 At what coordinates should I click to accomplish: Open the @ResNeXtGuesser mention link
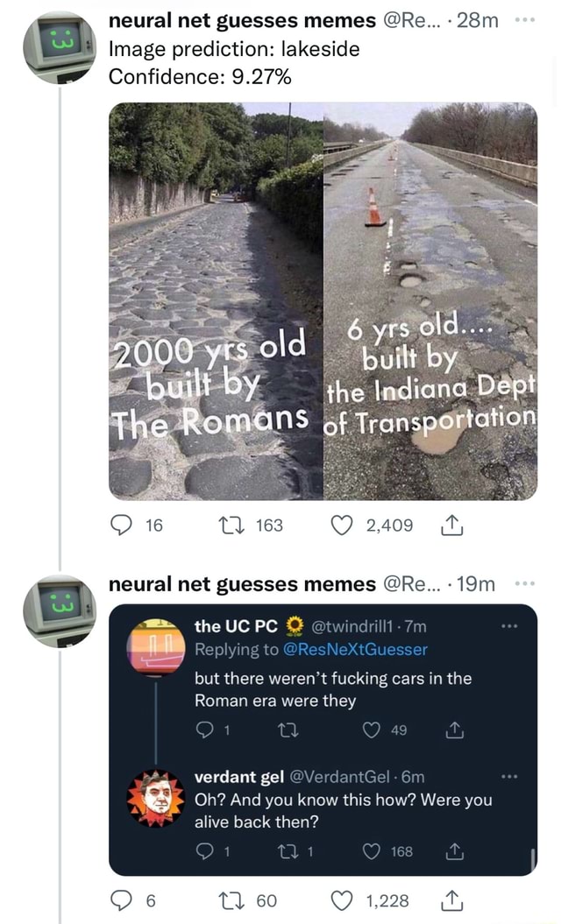pos(355,649)
